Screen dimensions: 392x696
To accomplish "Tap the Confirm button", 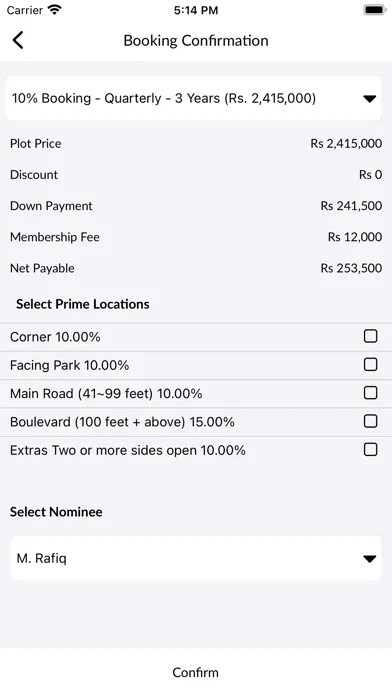I will coord(196,672).
